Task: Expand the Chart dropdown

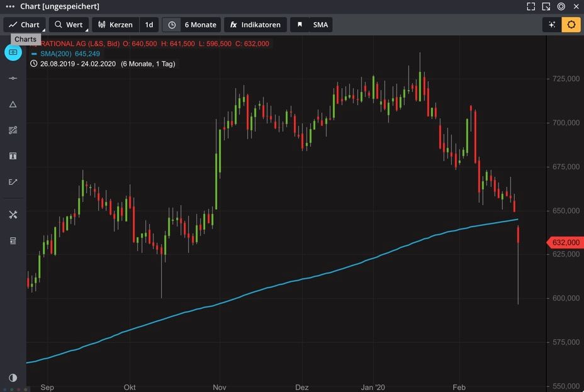Action: [25, 25]
